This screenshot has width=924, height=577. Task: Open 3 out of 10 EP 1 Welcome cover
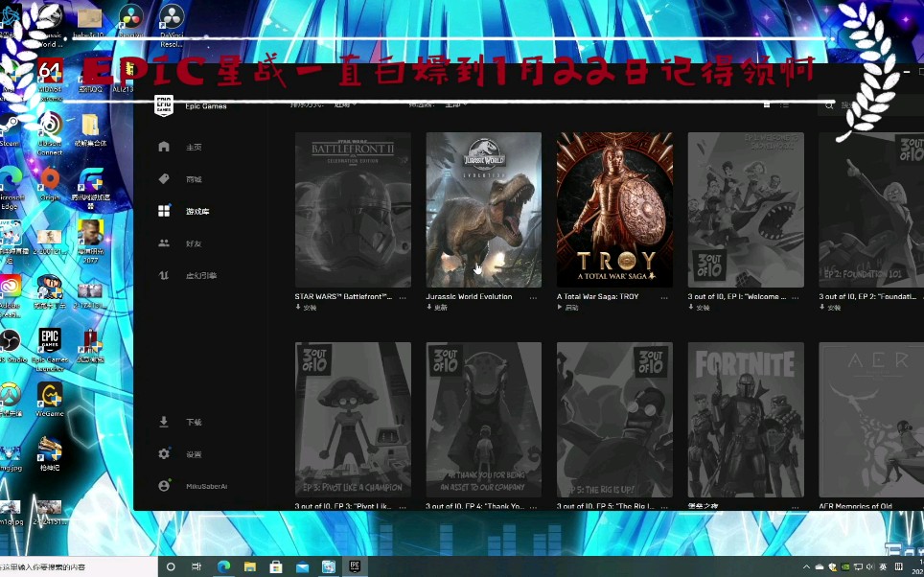coord(746,210)
